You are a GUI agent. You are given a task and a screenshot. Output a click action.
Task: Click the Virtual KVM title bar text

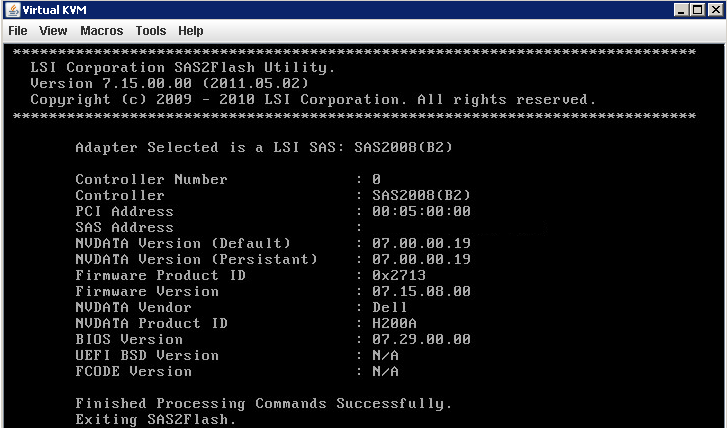tap(50, 9)
